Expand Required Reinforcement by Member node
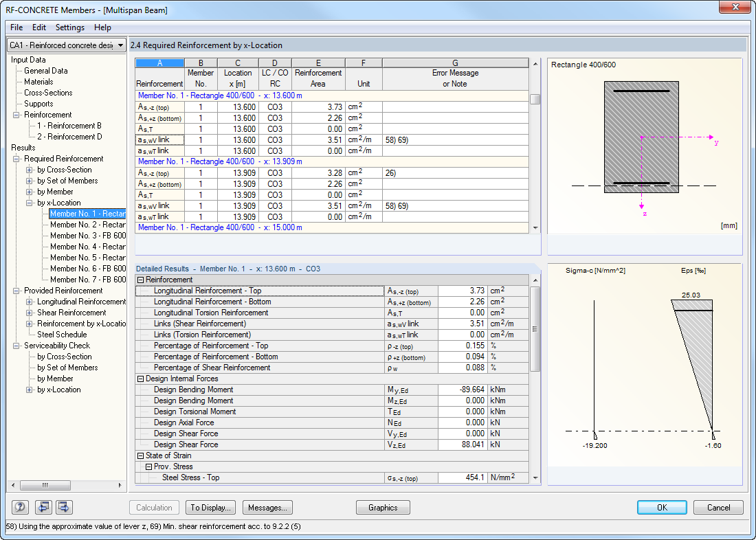Screen dimensions: 756x540 pyautogui.click(x=30, y=192)
